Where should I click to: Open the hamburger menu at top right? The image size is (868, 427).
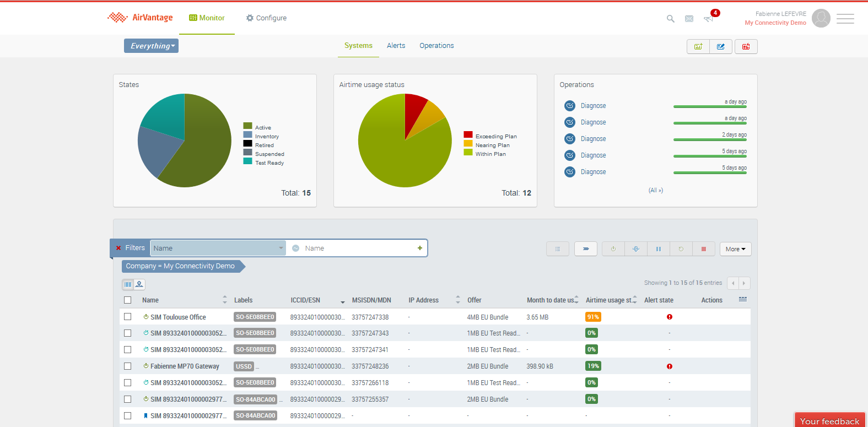click(x=845, y=19)
